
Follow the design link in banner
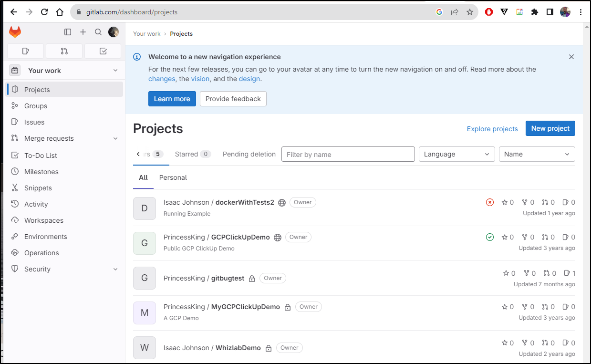coord(249,79)
